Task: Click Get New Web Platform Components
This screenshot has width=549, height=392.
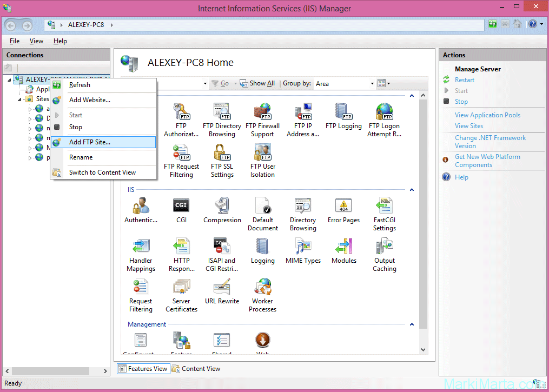Action: 487,161
